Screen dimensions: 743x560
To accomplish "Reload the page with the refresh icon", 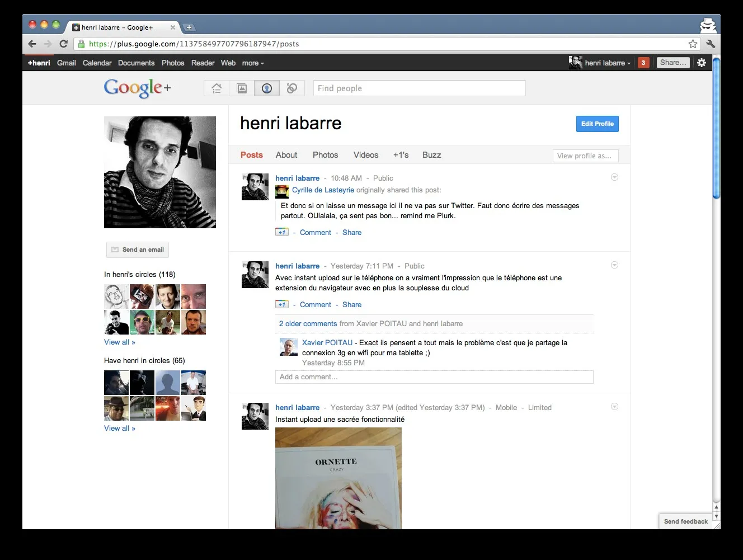I will click(x=63, y=44).
